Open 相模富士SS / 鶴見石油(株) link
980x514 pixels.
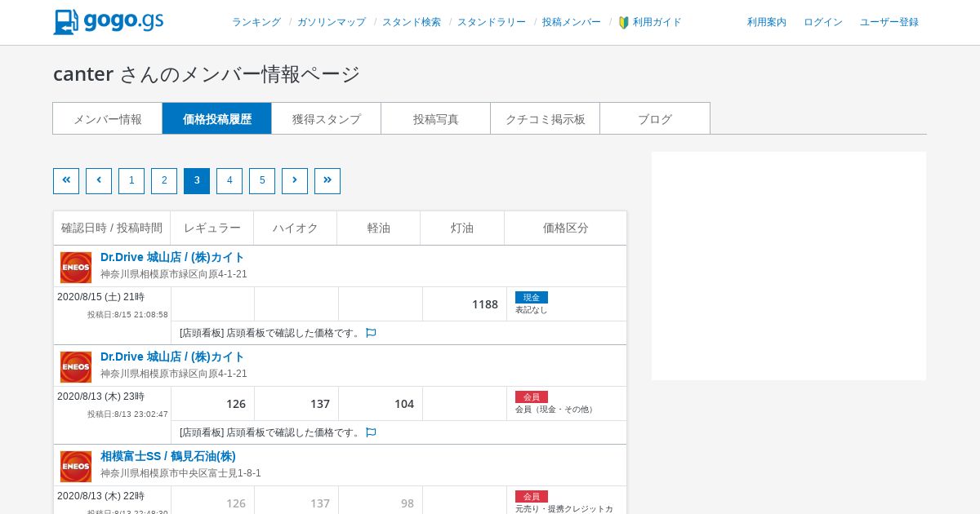point(168,456)
